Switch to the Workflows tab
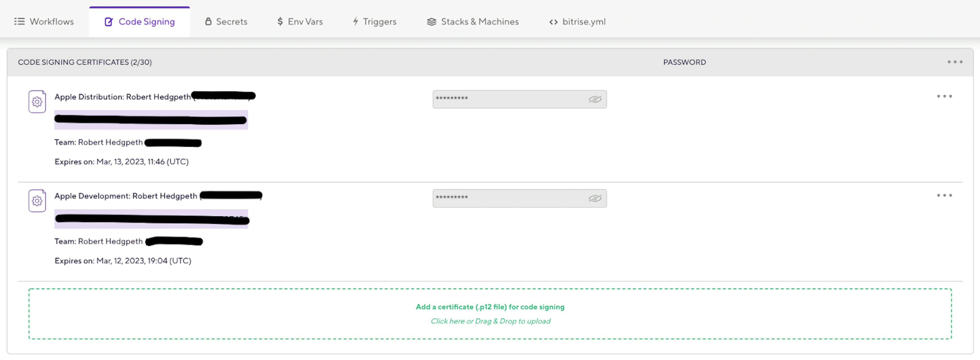 51,22
